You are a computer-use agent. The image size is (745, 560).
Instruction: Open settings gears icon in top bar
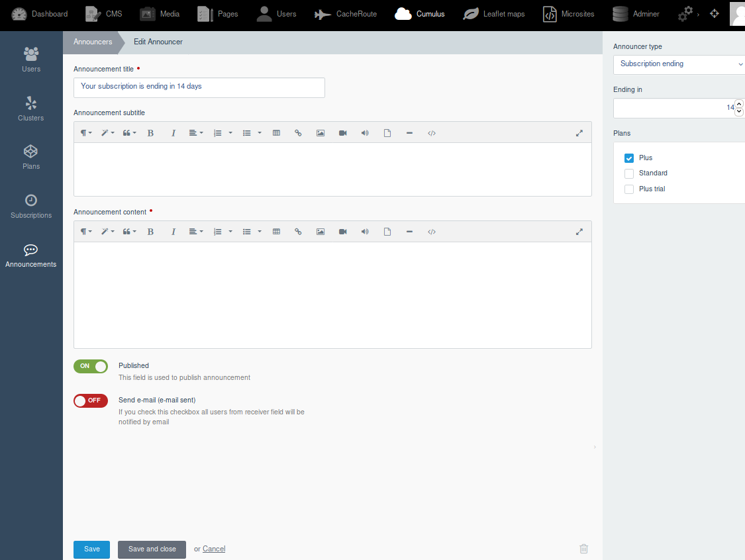pos(685,14)
